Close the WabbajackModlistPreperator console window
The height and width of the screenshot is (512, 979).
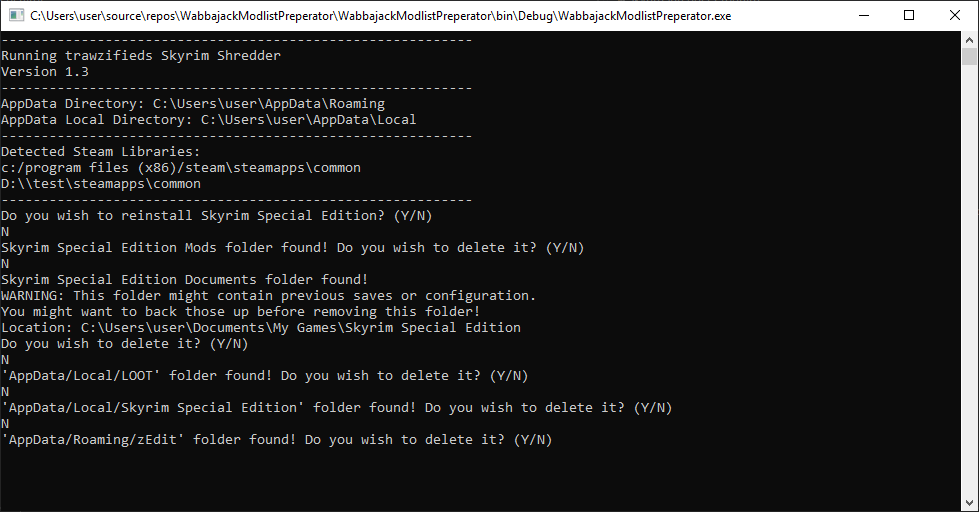point(954,16)
